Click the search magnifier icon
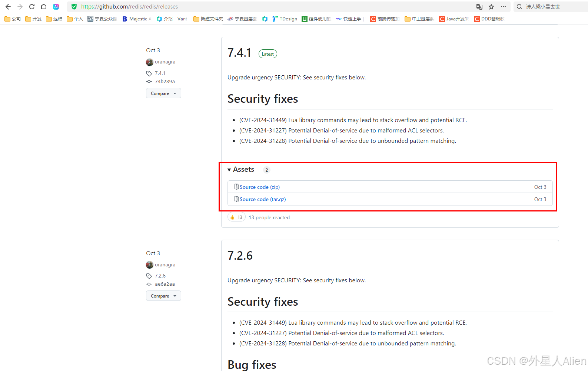This screenshot has height=371, width=588. point(519,7)
